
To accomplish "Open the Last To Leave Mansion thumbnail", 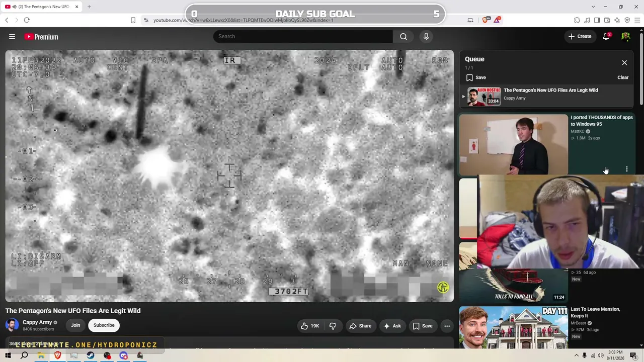I will point(514,327).
